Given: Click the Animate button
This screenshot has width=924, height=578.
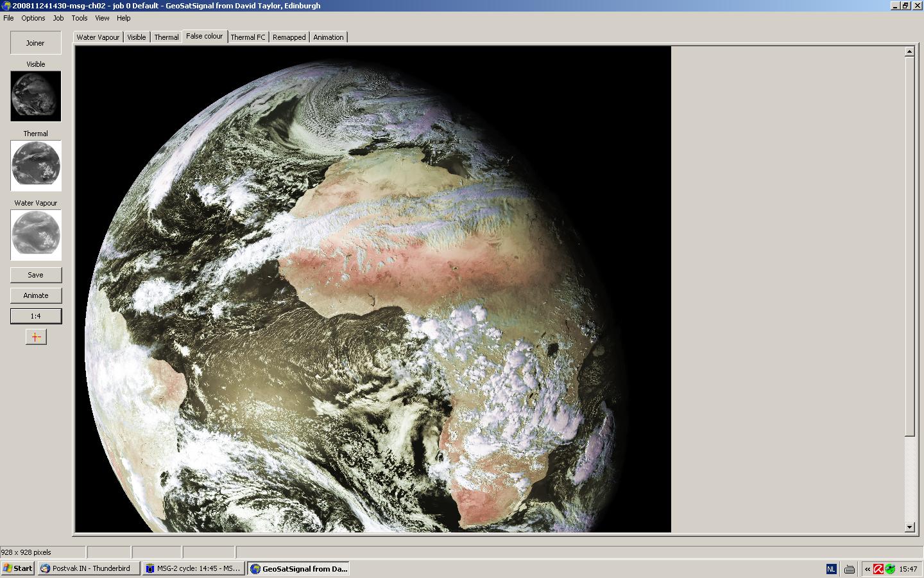Looking at the screenshot, I should tap(36, 295).
